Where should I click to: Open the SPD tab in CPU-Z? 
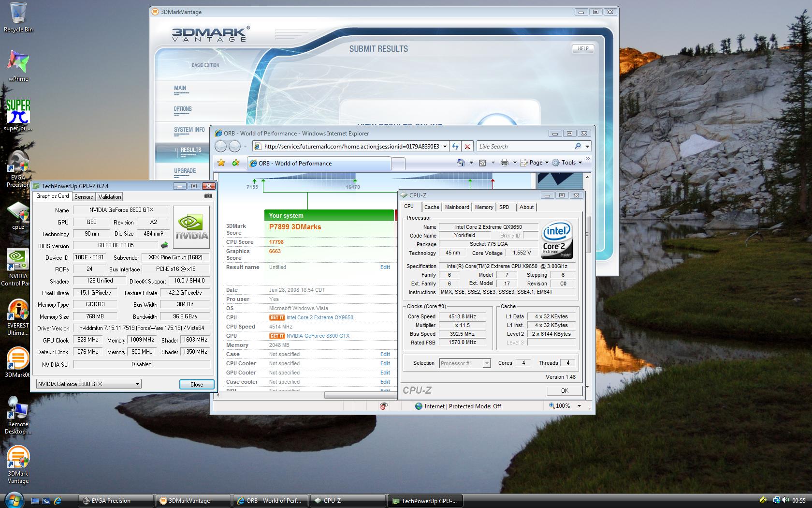pyautogui.click(x=504, y=207)
